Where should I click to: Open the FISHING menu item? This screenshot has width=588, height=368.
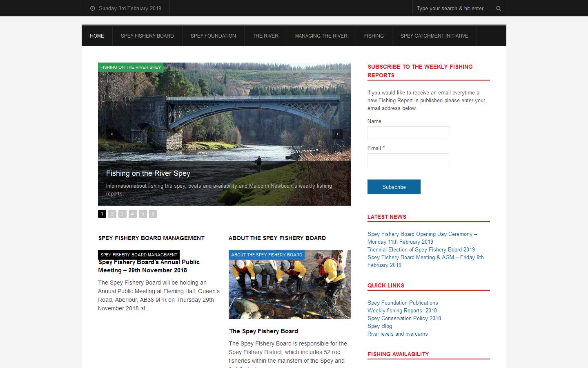click(x=374, y=36)
